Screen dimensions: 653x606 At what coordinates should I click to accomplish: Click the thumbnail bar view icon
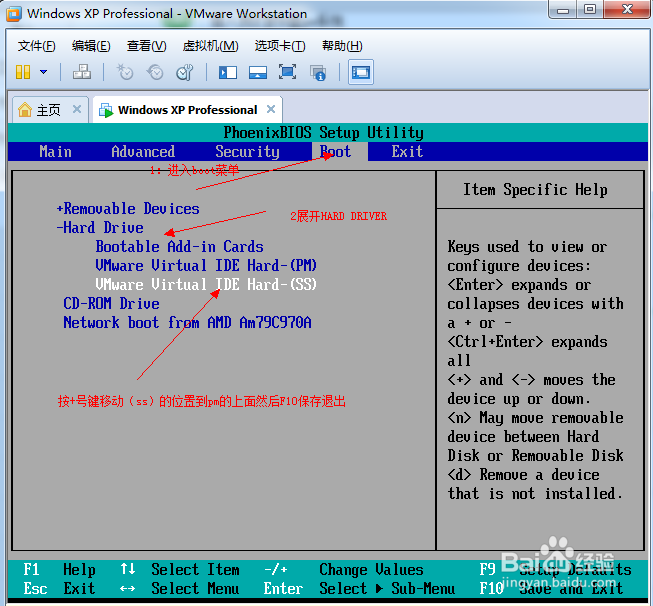tap(258, 72)
